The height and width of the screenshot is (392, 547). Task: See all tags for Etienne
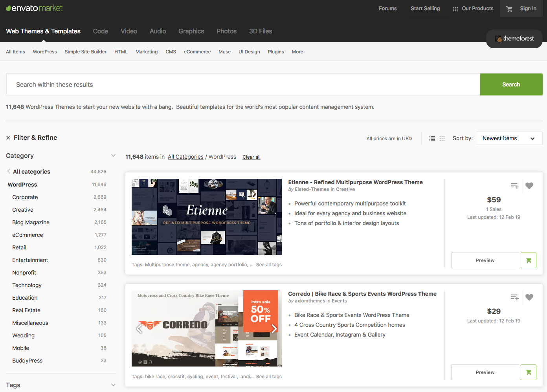pyautogui.click(x=269, y=265)
